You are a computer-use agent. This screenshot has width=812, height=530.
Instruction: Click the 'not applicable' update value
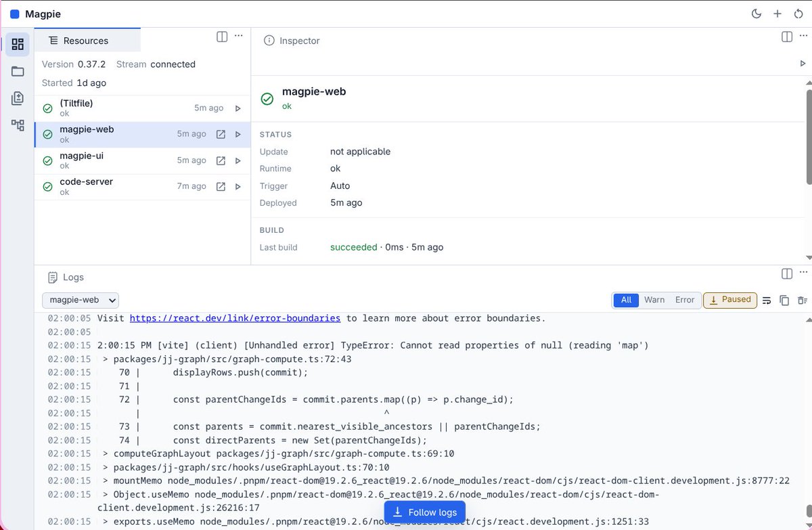(360, 152)
